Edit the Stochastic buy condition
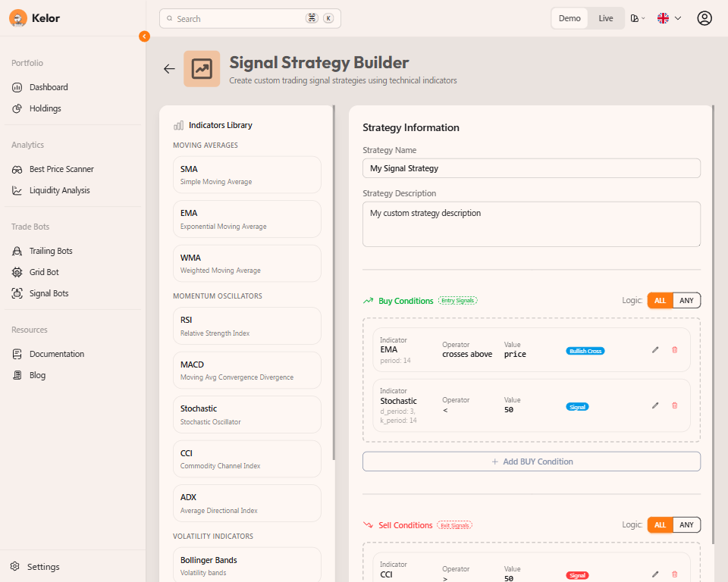 click(655, 405)
